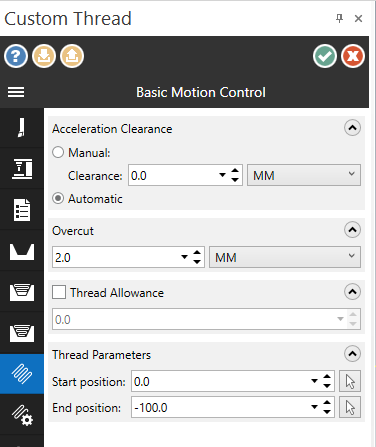This screenshot has width=376, height=447.
Task: Pin the Custom Thread panel
Action: pyautogui.click(x=339, y=18)
